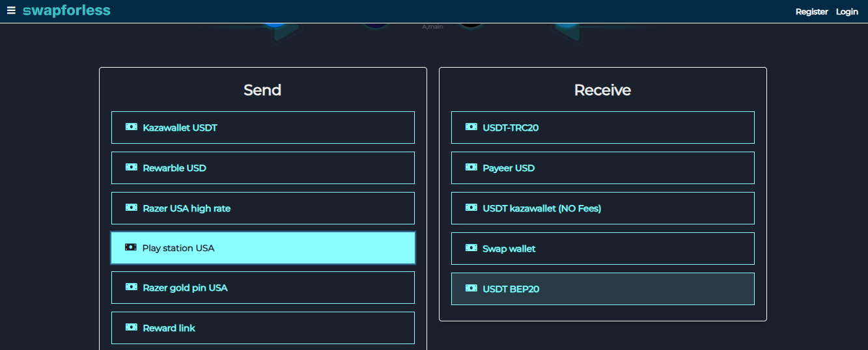Choose USDT BEP20 receive option
The height and width of the screenshot is (350, 868).
pyautogui.click(x=603, y=289)
